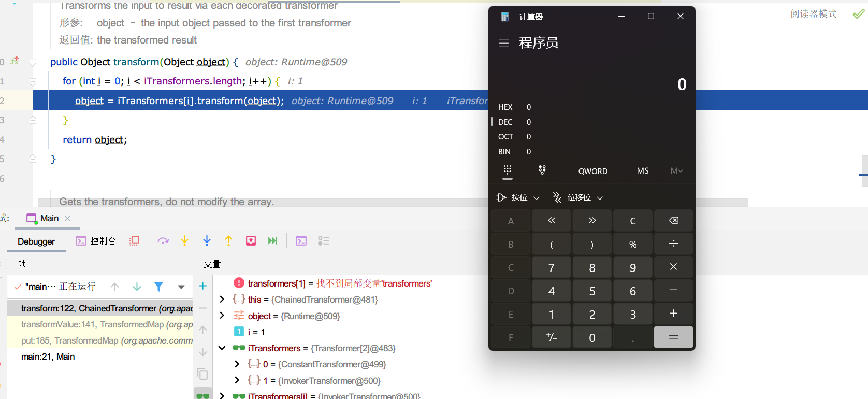Click digit 0 on calculator keypad

pyautogui.click(x=592, y=337)
